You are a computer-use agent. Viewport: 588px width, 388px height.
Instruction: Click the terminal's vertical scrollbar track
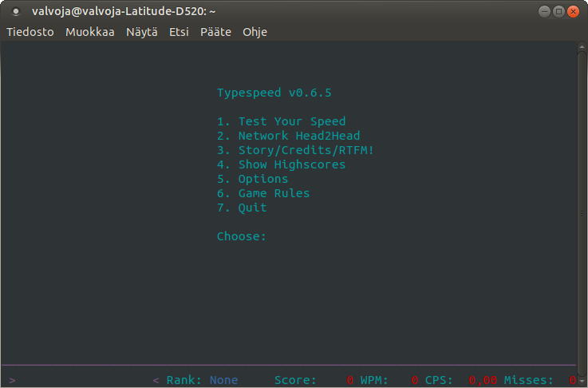pos(581,208)
